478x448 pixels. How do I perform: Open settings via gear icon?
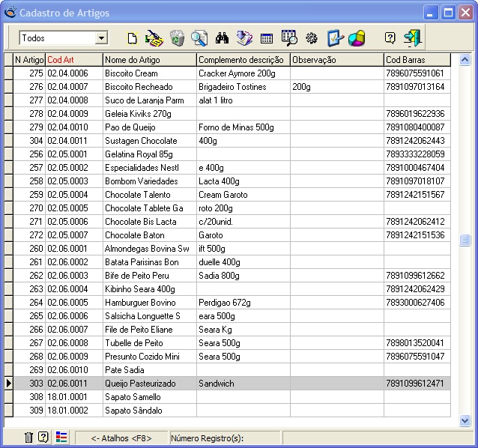click(312, 38)
